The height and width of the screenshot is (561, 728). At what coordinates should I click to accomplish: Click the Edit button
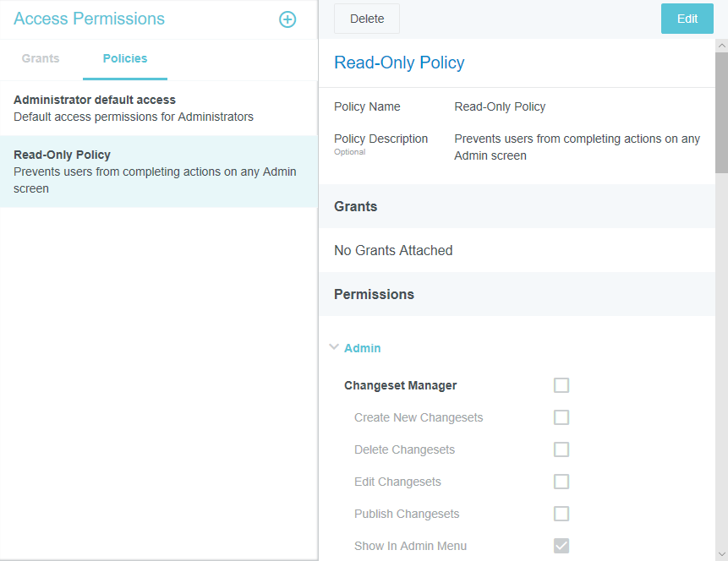tap(687, 19)
